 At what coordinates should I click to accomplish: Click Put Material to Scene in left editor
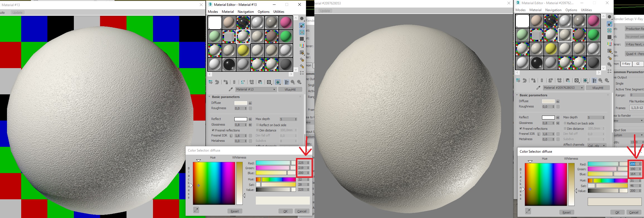[217, 82]
